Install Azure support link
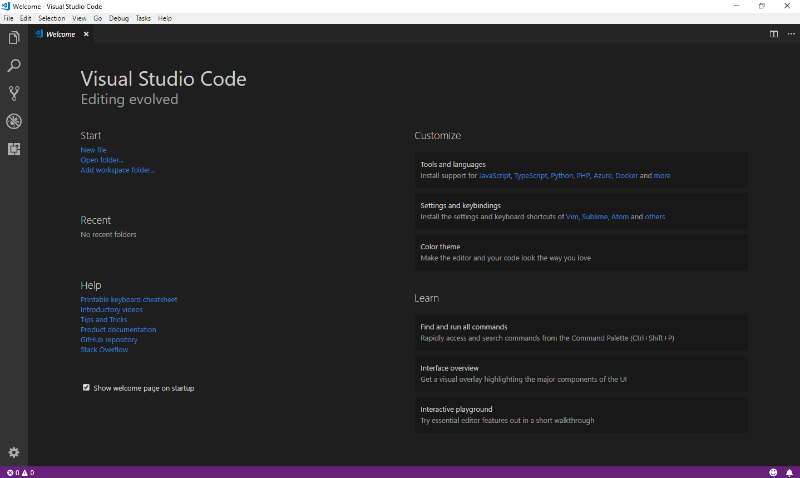Screen dimensions: 800x478 click(602, 175)
